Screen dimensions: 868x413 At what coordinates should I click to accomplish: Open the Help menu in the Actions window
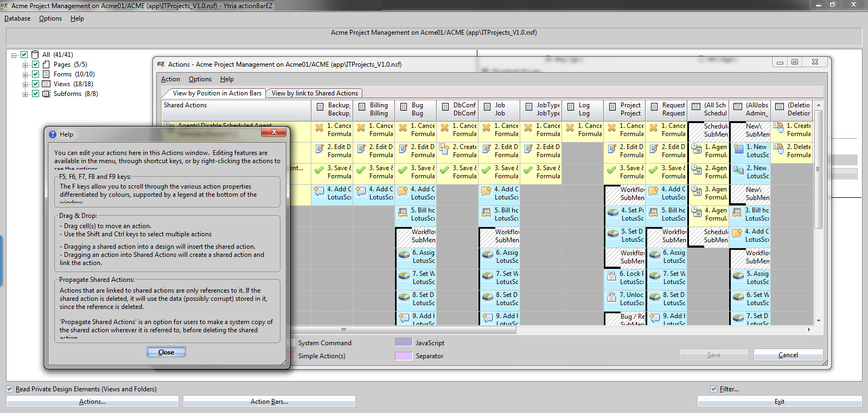click(227, 79)
